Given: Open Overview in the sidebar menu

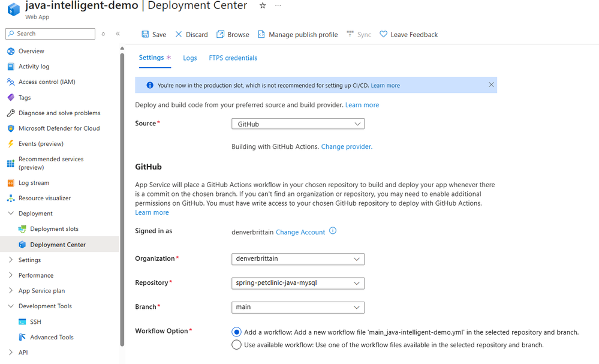Looking at the screenshot, I should click(31, 51).
